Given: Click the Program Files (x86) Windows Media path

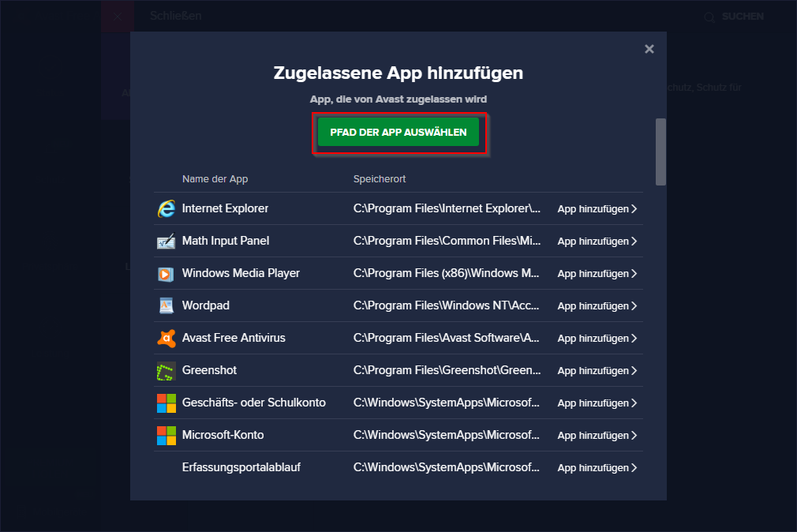Looking at the screenshot, I should point(447,273).
